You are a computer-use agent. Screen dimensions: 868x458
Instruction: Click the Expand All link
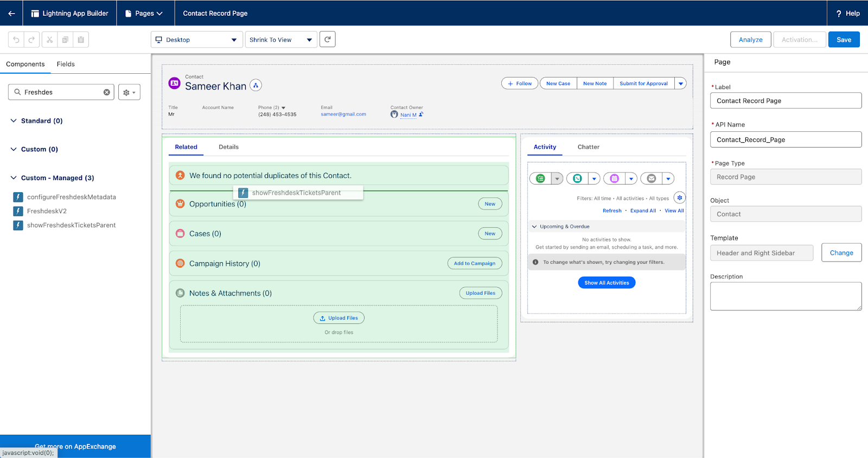click(643, 211)
